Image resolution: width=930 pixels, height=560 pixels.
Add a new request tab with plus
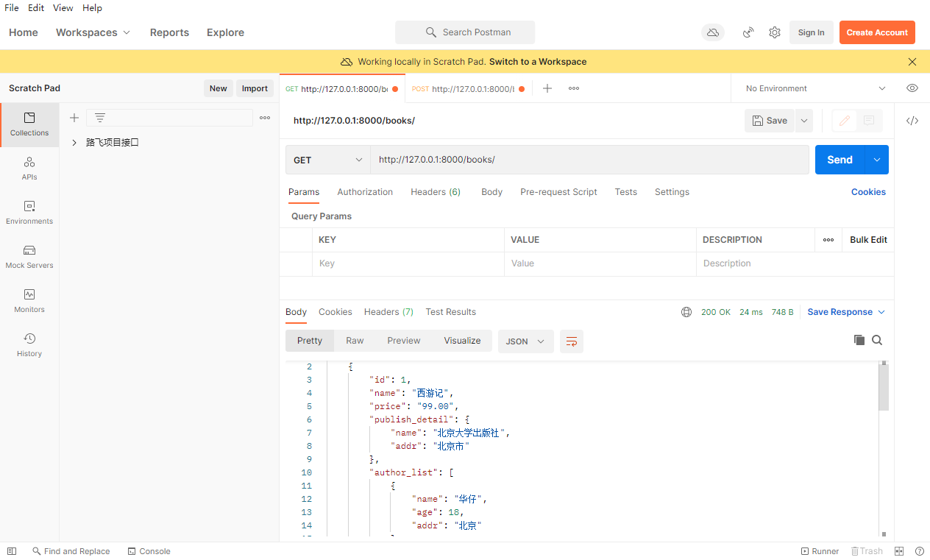point(547,88)
